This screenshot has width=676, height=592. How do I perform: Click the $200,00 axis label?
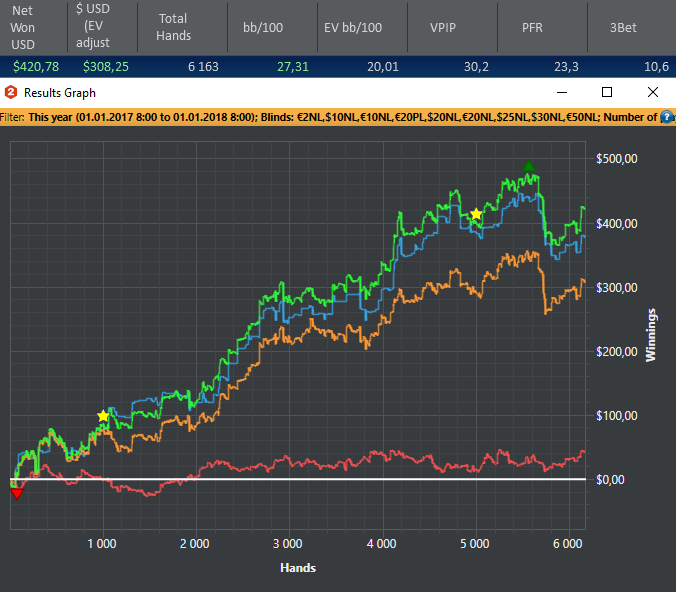[617, 351]
